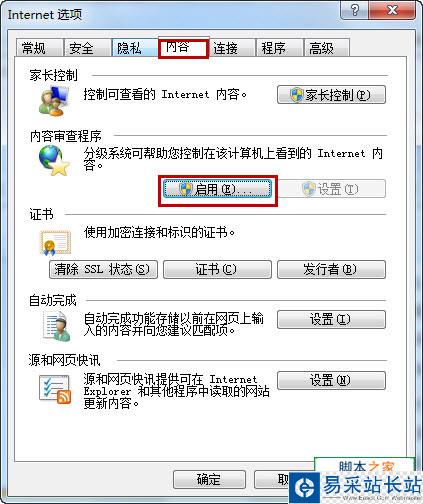Viewport: 423px width, 504px height.
Task: Confirm with the 确定 button
Action: (209, 479)
